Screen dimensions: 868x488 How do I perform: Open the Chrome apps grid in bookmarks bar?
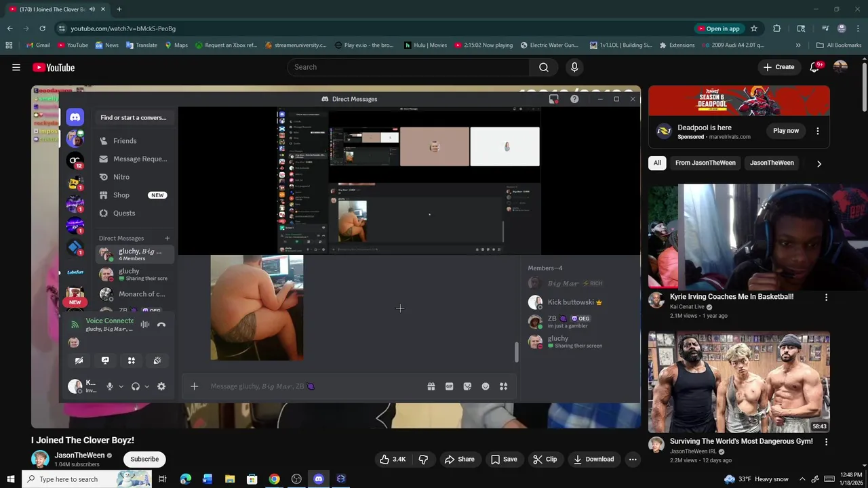tap(9, 45)
